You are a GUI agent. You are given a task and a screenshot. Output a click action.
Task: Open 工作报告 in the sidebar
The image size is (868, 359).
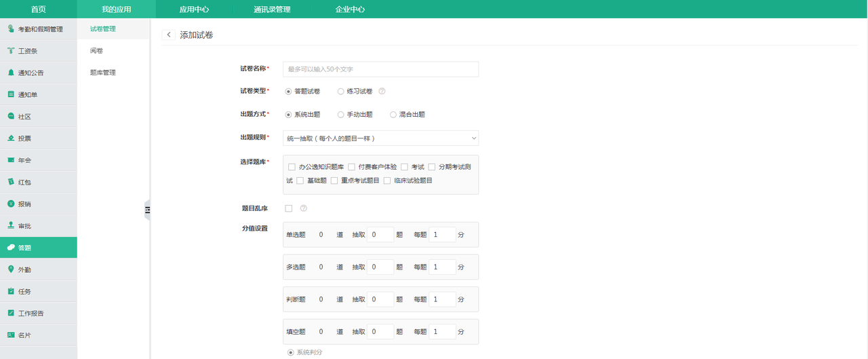coord(39,313)
